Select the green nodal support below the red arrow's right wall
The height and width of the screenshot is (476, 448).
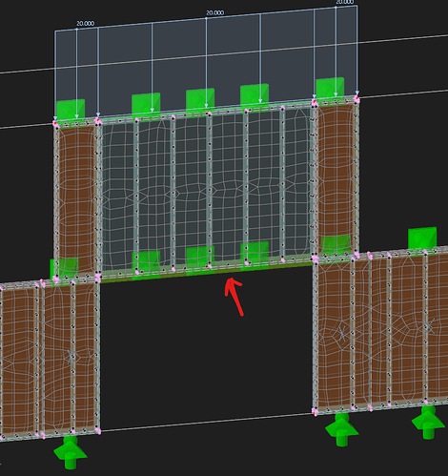[341, 429]
